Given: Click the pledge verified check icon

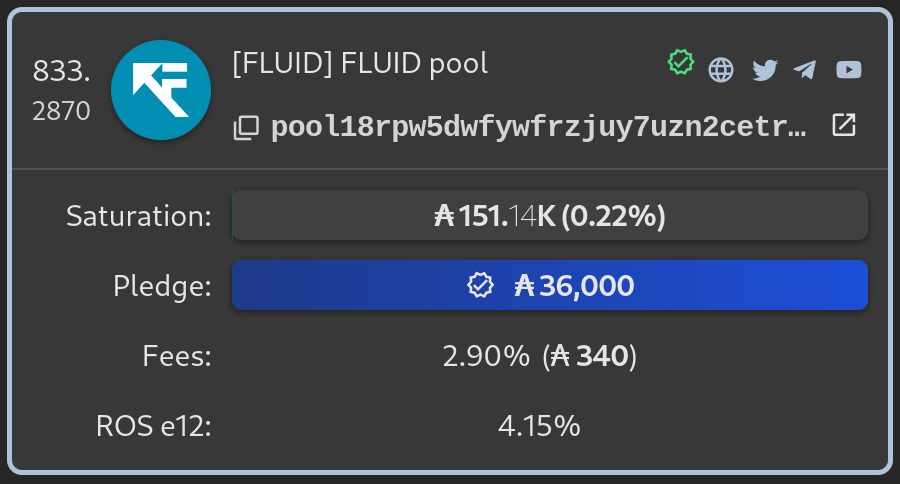Looking at the screenshot, I should click(480, 285).
